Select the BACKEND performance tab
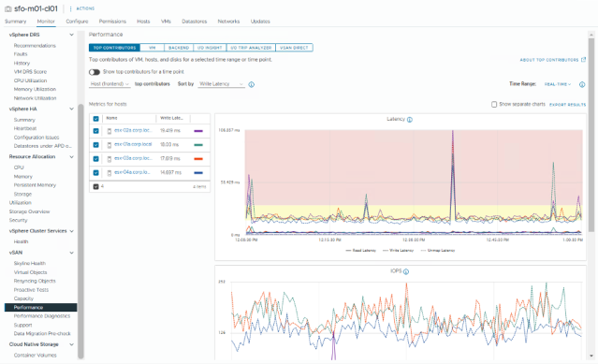The height and width of the screenshot is (364, 598). click(179, 48)
